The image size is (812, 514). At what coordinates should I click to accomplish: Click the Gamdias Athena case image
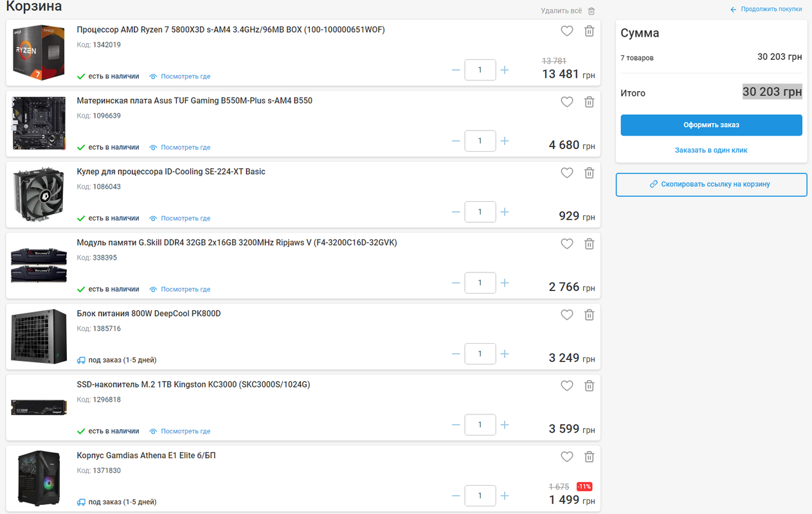pyautogui.click(x=39, y=479)
